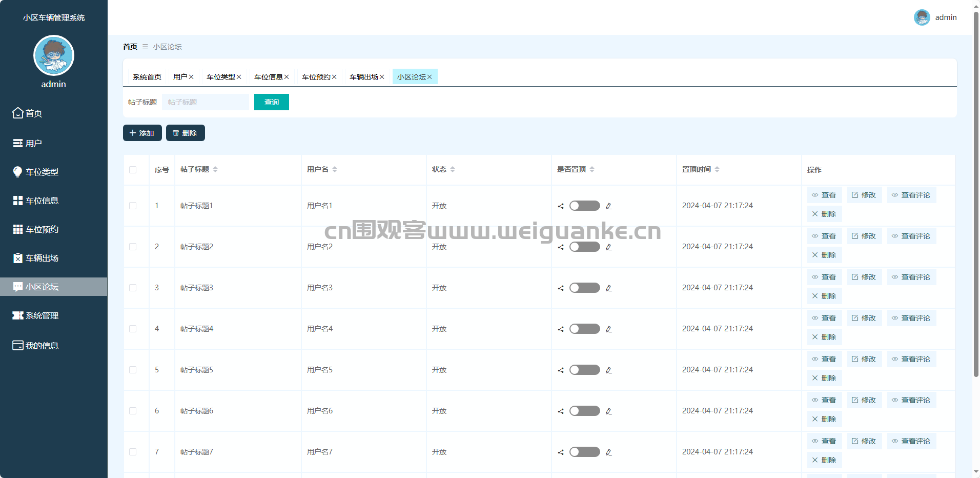Switch to the 车位信息 tab
This screenshot has height=478, width=980.
tap(268, 77)
